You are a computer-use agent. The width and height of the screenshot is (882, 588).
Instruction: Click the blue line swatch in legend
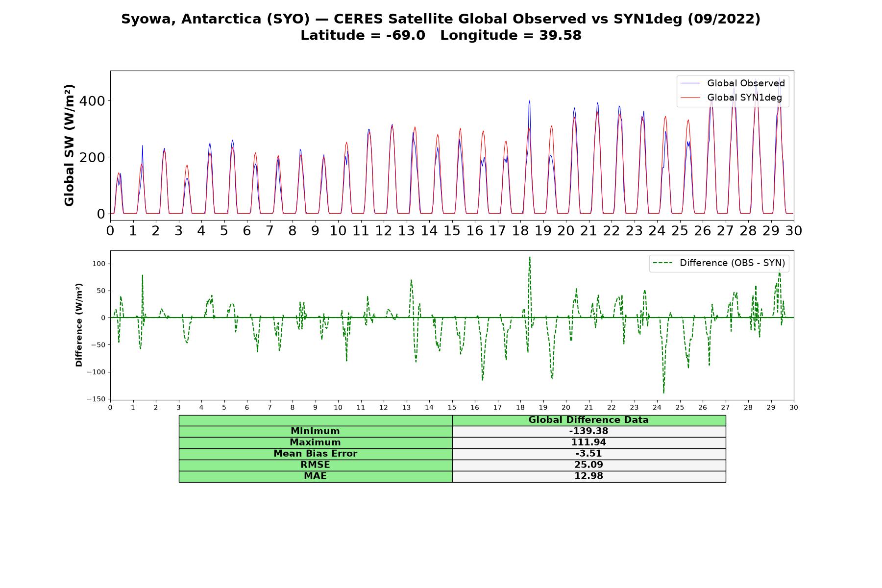pos(690,84)
